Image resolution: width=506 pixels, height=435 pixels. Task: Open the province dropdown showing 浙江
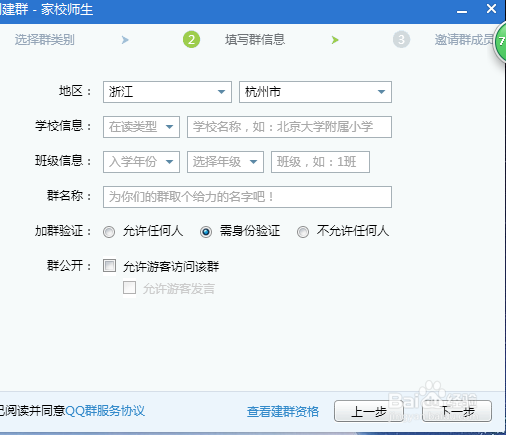(x=167, y=92)
